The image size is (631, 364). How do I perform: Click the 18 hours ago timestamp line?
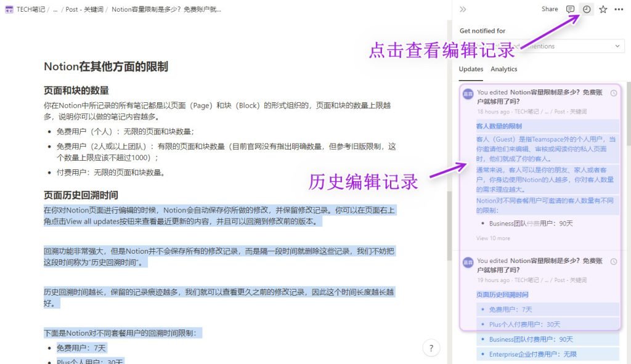pyautogui.click(x=532, y=111)
